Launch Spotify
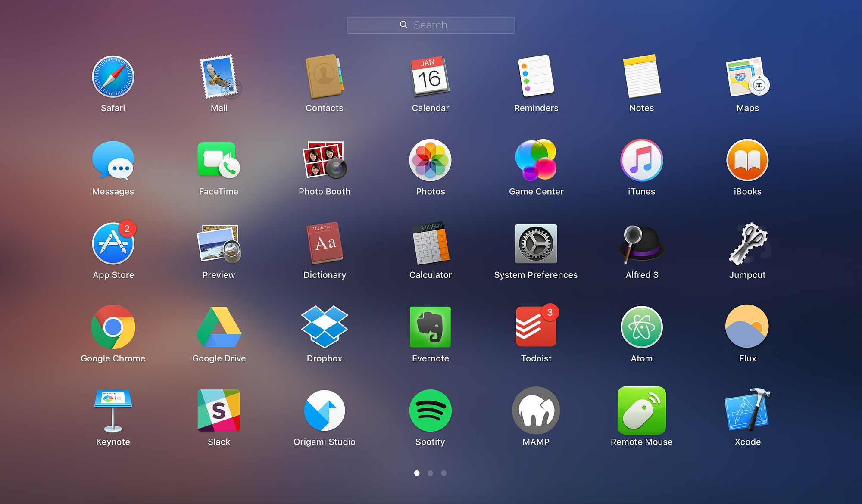 [x=430, y=411]
